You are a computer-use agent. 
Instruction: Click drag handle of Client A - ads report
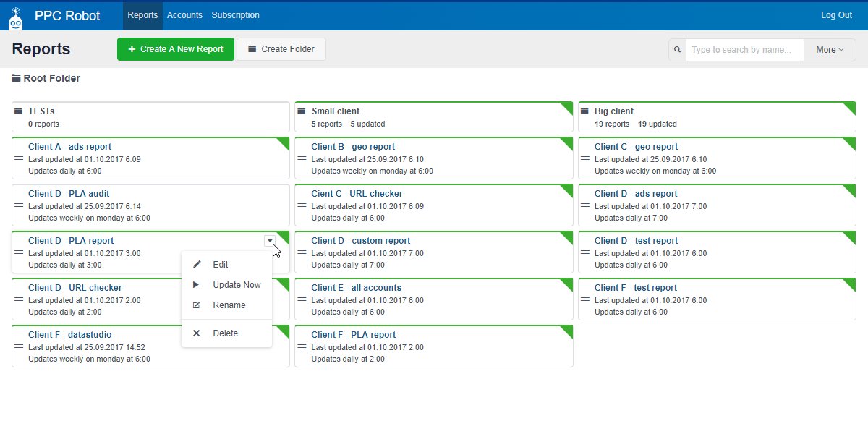click(x=19, y=158)
